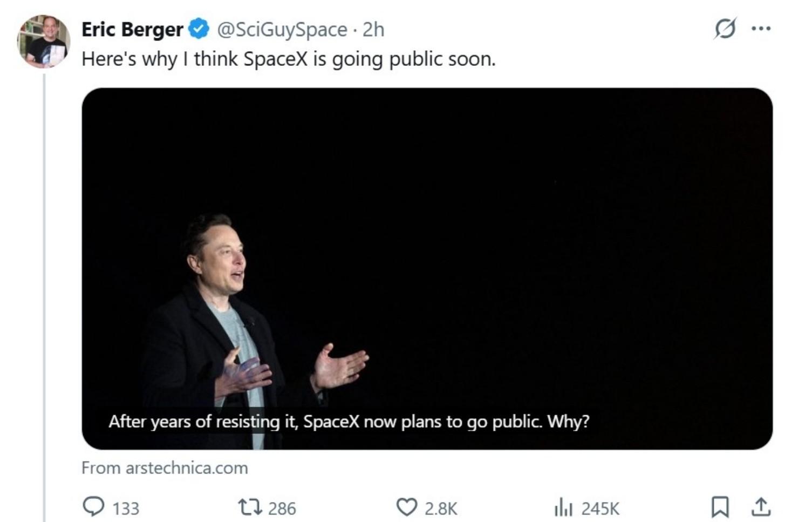The image size is (812, 522).
Task: Click the Eric Berger display name
Action: point(132,29)
